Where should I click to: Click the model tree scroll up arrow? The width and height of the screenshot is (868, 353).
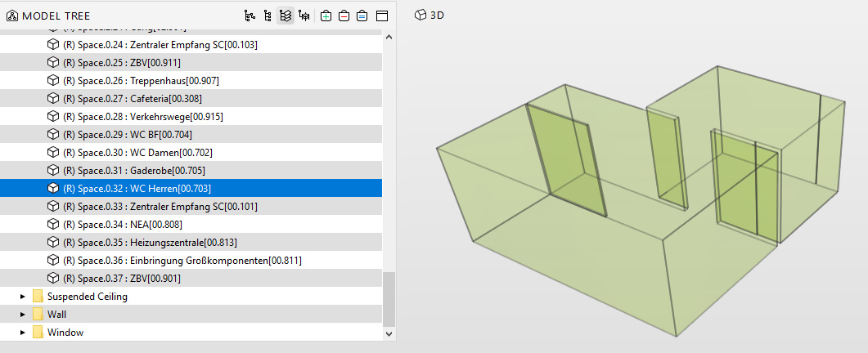point(389,38)
